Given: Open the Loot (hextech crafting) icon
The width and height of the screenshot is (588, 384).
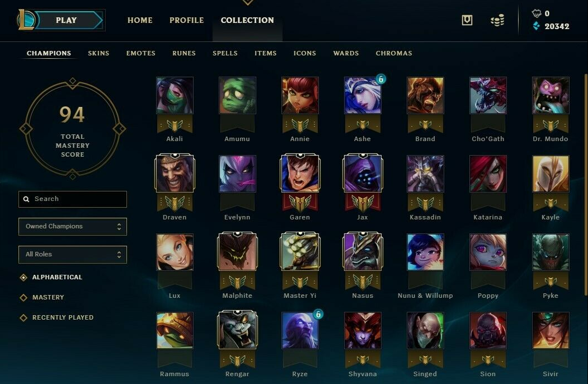Looking at the screenshot, I should coord(467,20).
